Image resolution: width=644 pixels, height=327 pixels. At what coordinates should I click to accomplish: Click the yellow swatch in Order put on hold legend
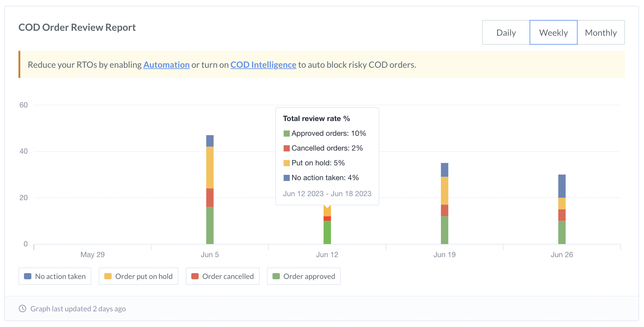coord(108,276)
